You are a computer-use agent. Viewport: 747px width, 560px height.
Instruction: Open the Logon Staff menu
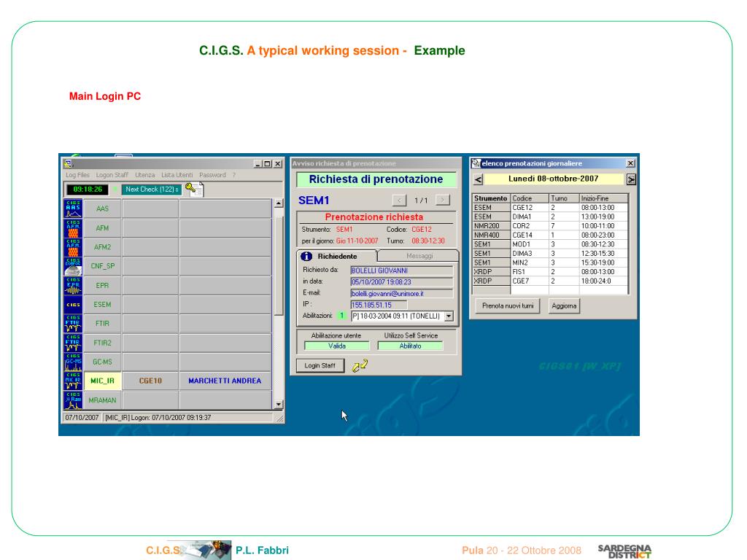(112, 175)
